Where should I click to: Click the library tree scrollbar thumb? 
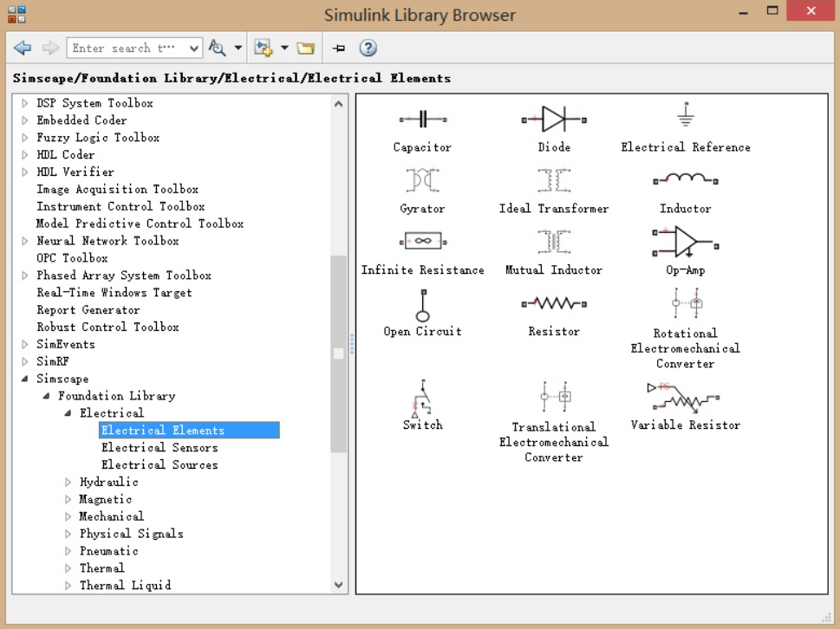pos(339,353)
